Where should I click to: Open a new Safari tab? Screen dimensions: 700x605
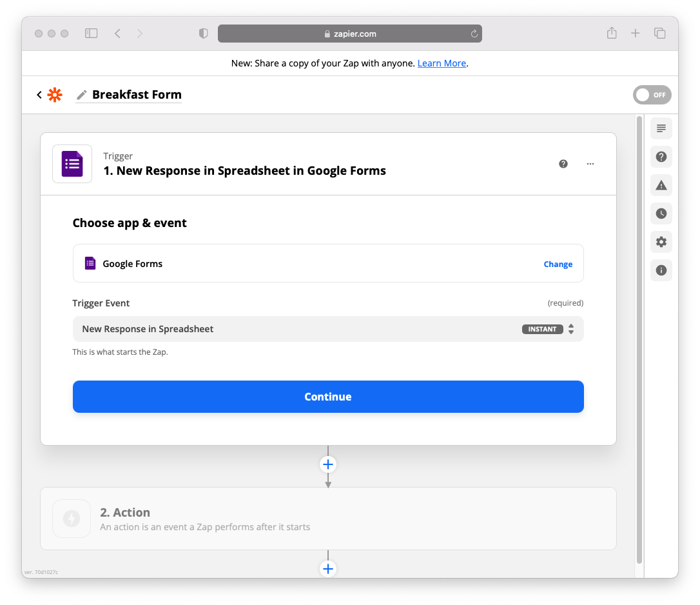(636, 33)
